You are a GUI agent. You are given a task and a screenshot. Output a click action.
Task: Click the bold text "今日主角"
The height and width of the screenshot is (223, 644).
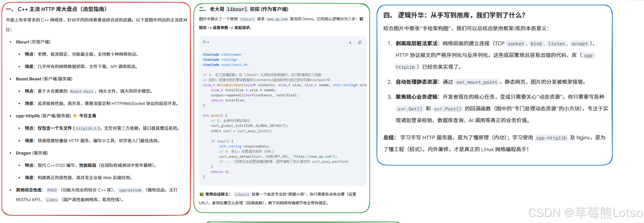[88, 116]
